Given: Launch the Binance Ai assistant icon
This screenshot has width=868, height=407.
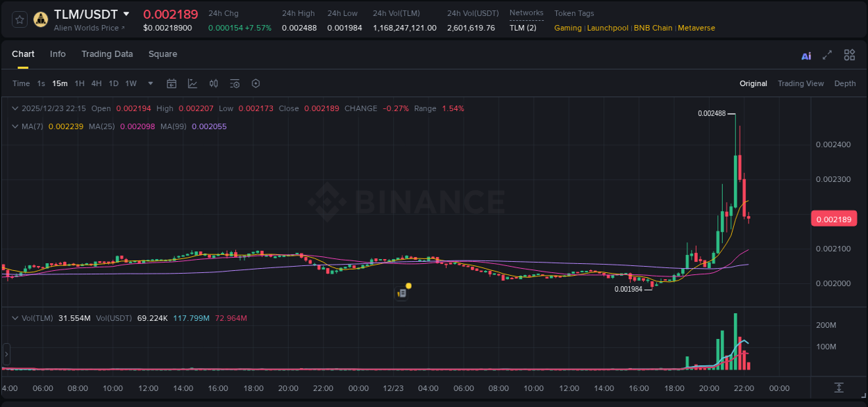Looking at the screenshot, I should tap(806, 56).
